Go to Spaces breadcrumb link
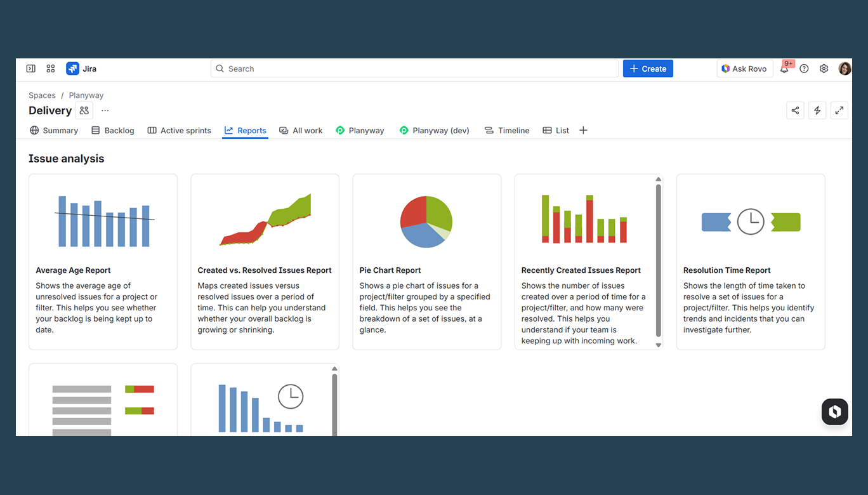868x495 pixels. 42,95
